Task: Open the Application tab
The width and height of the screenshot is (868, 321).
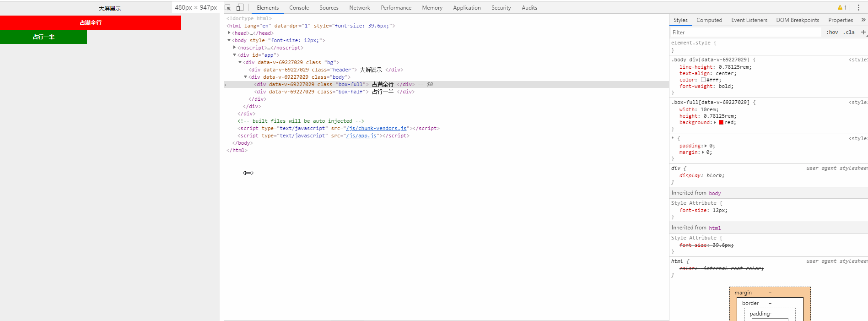Action: tap(467, 8)
